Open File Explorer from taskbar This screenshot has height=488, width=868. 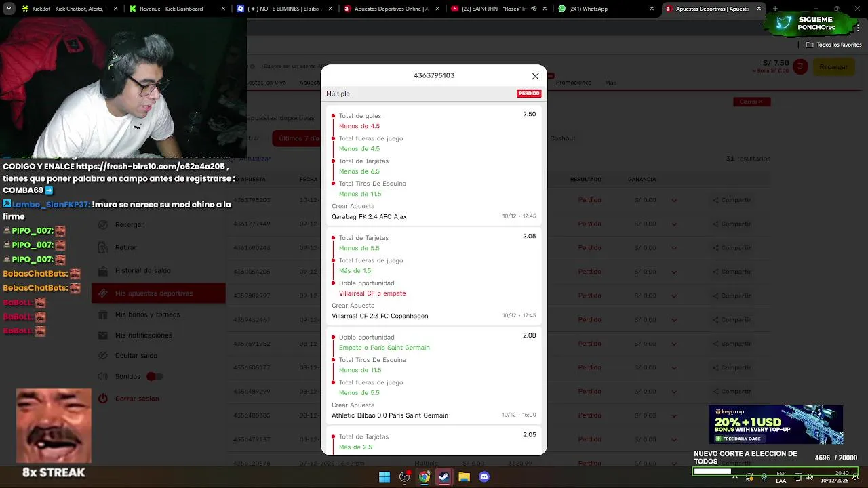tap(464, 477)
